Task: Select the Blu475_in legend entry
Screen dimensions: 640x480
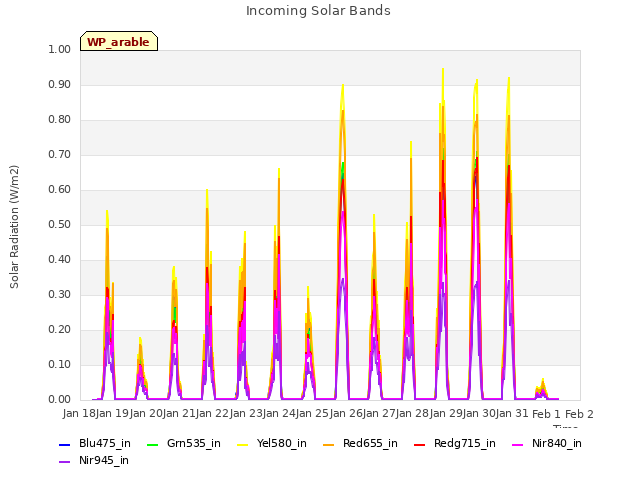Action: click(95, 444)
